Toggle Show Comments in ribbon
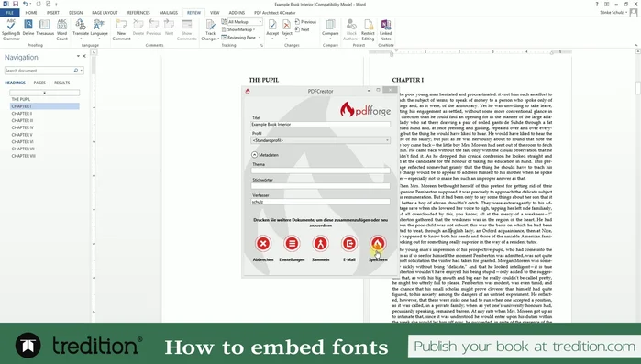641x364 pixels. [x=187, y=29]
